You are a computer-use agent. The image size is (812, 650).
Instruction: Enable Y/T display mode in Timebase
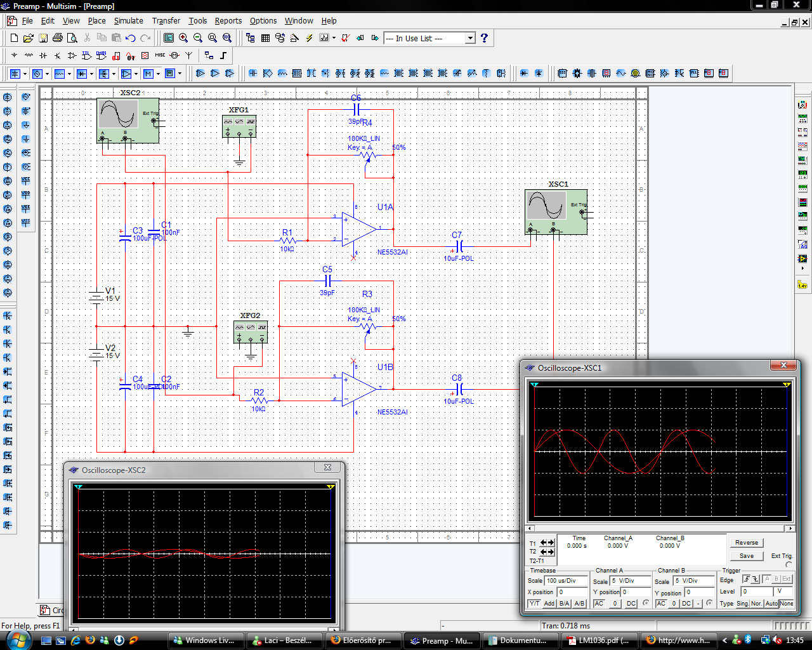pos(534,603)
